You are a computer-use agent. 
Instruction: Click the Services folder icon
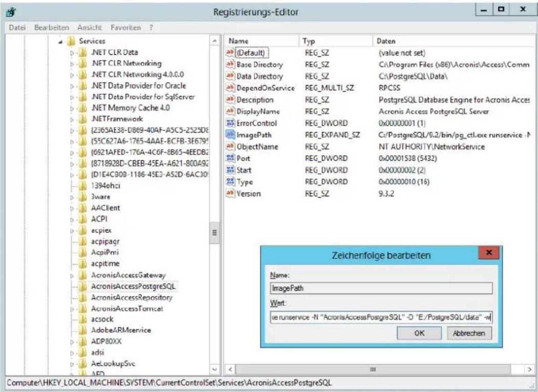(x=71, y=41)
